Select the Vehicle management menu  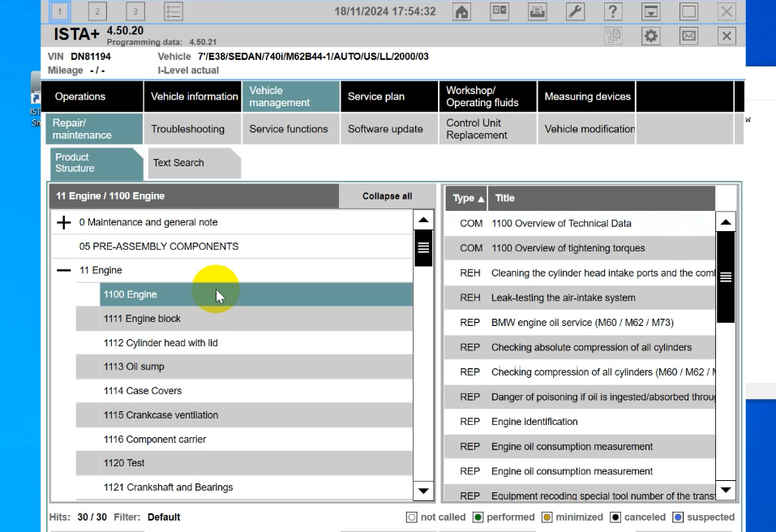pyautogui.click(x=291, y=97)
